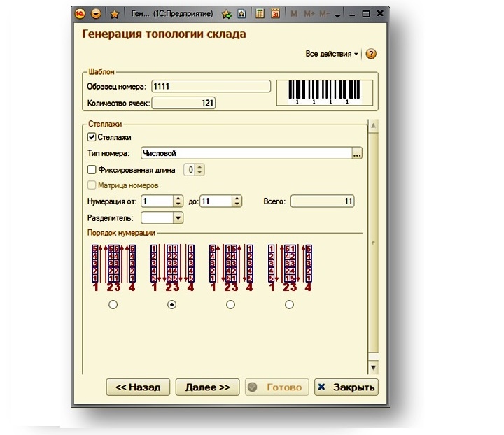Viewport: 504px width, 435px height.
Task: Click the scrollbar up arrow
Action: (x=373, y=125)
